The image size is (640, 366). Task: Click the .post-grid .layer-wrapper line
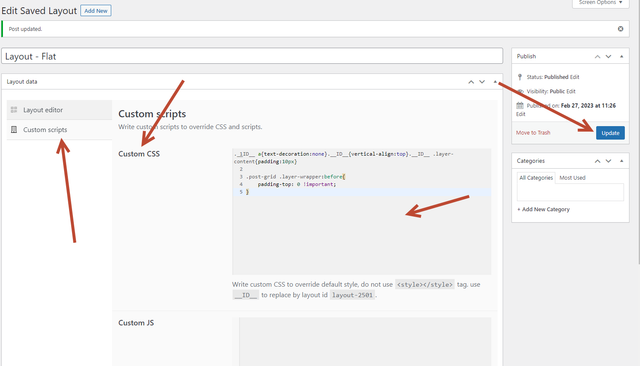pos(296,177)
